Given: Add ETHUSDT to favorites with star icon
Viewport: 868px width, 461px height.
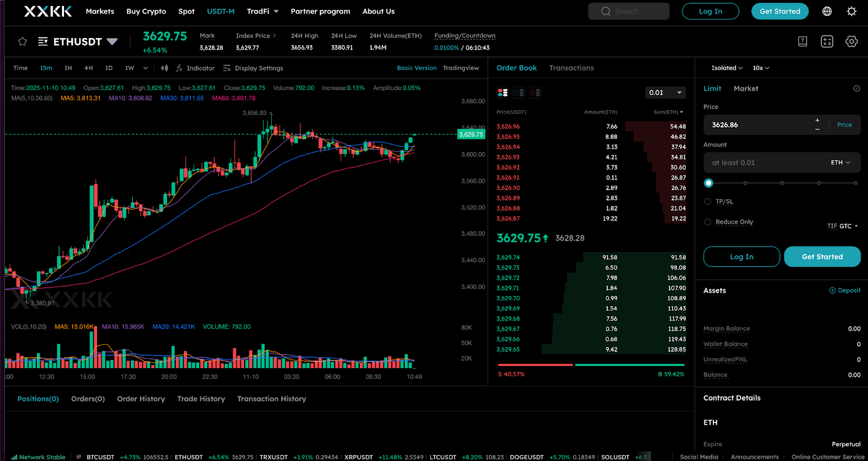Looking at the screenshot, I should point(22,42).
